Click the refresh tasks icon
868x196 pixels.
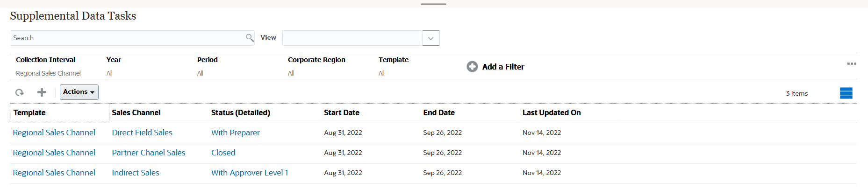(x=20, y=92)
